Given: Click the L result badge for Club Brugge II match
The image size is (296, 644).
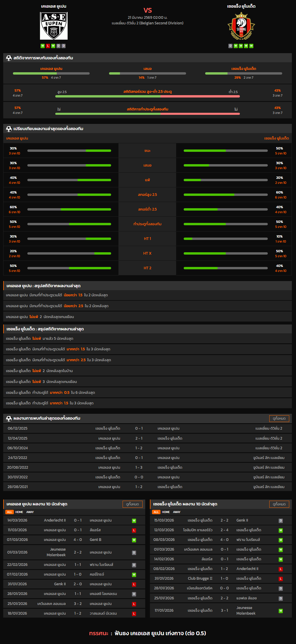Looking at the screenshot, I should pos(281,579).
